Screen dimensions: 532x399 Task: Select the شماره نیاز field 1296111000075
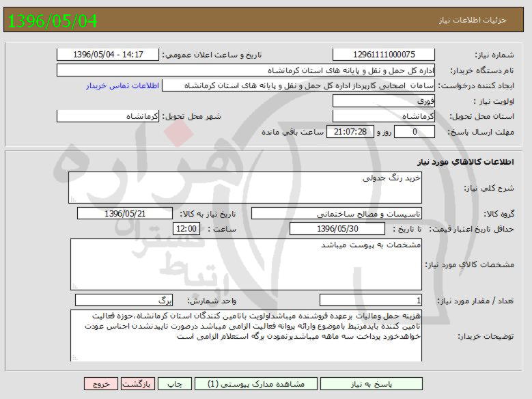(x=384, y=55)
